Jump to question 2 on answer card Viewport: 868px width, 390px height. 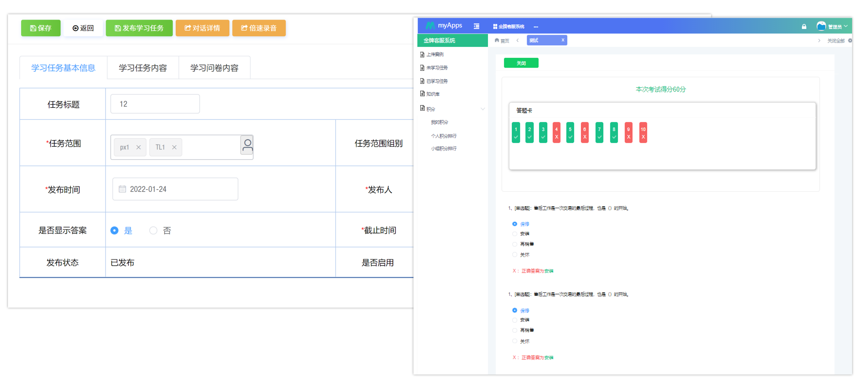(529, 133)
